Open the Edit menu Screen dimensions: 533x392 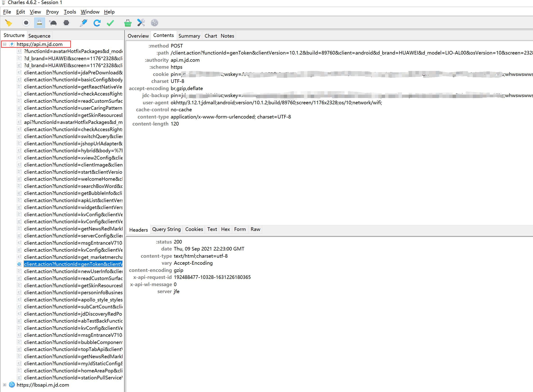tap(20, 12)
